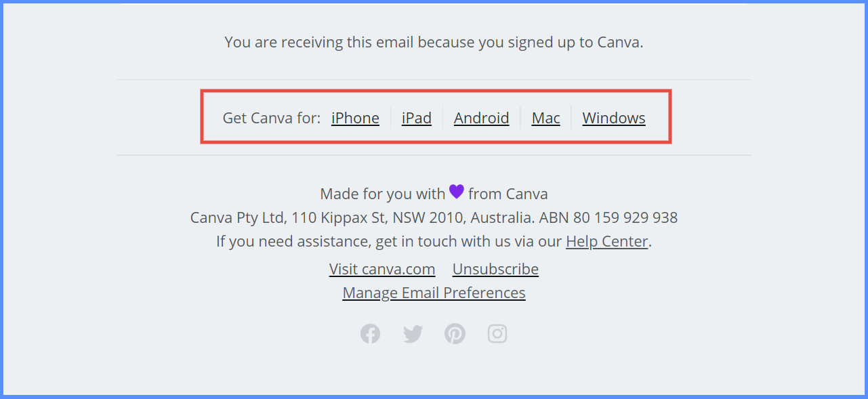Open the iPhone download link
868x399 pixels.
tap(355, 118)
